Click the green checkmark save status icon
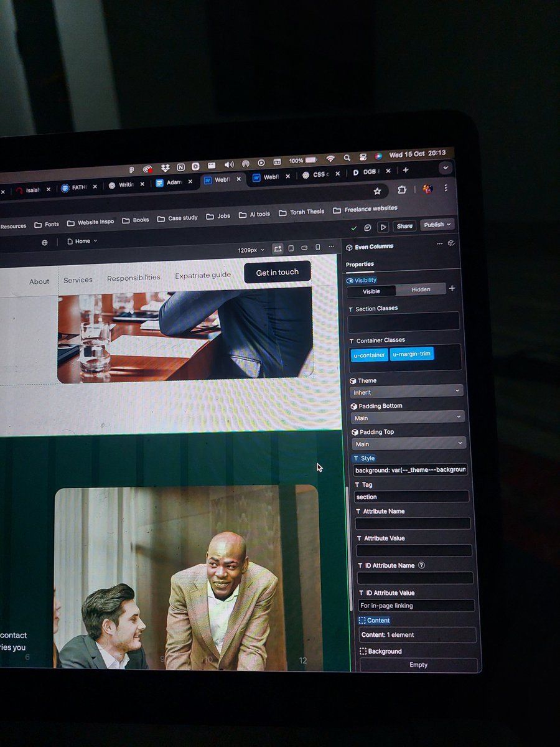Screen dimensions: 560x747 tap(354, 228)
